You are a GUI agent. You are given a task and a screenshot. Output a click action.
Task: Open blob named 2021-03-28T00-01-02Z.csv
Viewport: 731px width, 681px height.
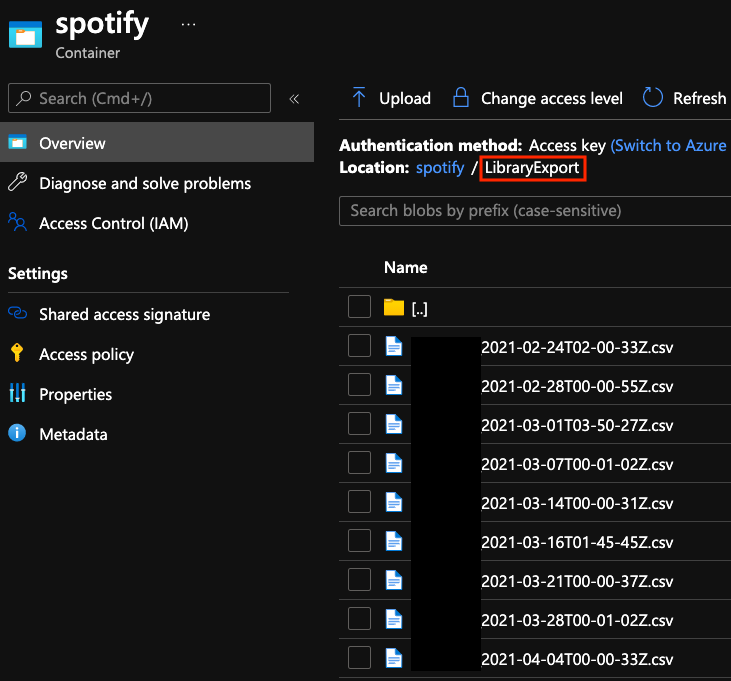577,621
